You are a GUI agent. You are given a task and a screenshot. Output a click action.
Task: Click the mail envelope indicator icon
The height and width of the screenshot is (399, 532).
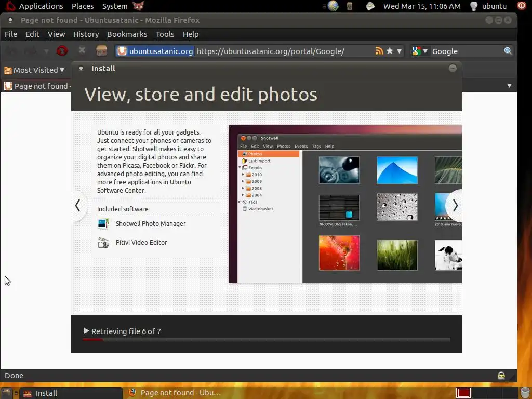(370, 6)
